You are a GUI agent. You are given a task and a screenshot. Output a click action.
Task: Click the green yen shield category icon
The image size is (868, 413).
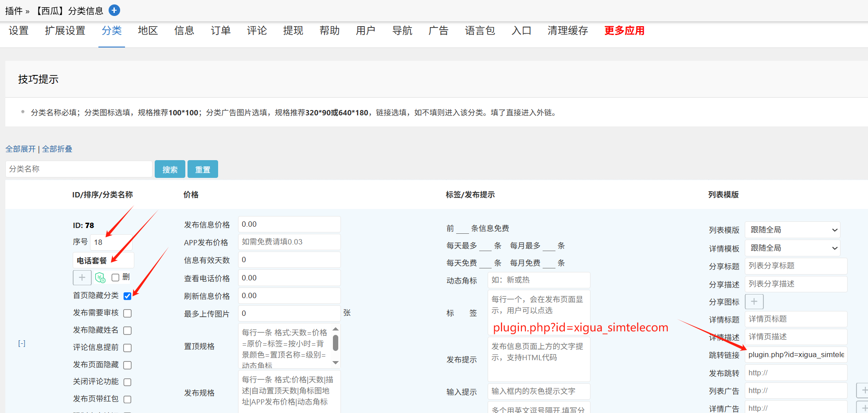click(x=100, y=278)
